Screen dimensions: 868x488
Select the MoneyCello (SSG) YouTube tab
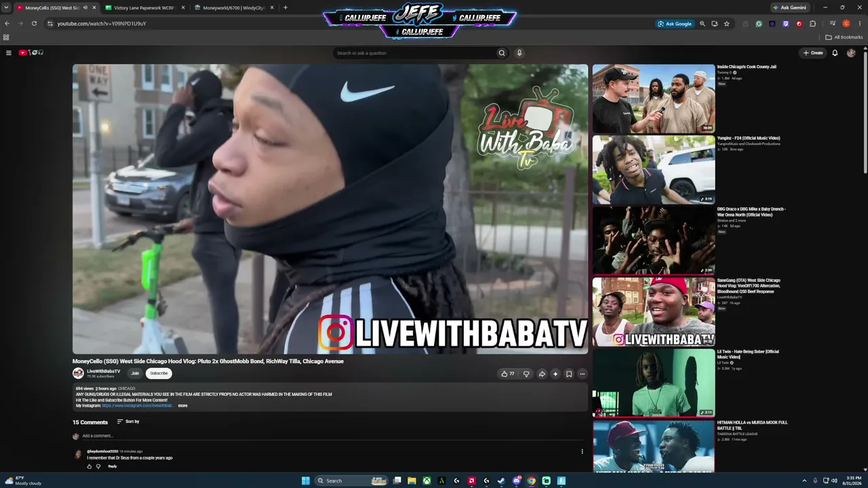tap(56, 7)
